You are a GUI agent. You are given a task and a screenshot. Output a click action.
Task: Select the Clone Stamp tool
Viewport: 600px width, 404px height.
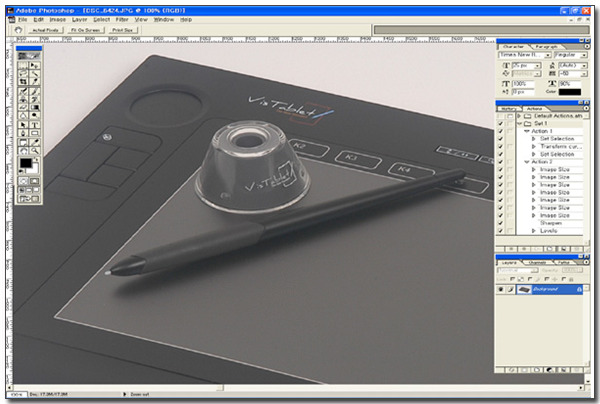coord(23,99)
